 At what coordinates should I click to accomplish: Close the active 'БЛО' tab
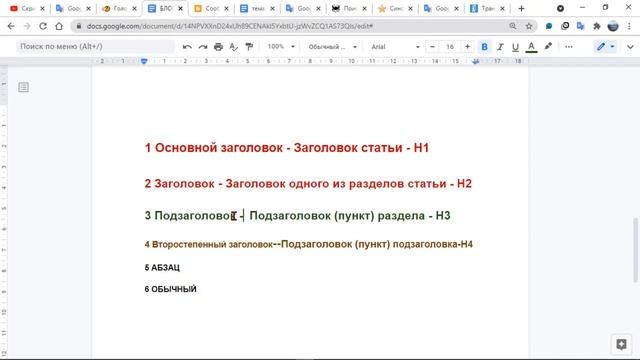(180, 9)
